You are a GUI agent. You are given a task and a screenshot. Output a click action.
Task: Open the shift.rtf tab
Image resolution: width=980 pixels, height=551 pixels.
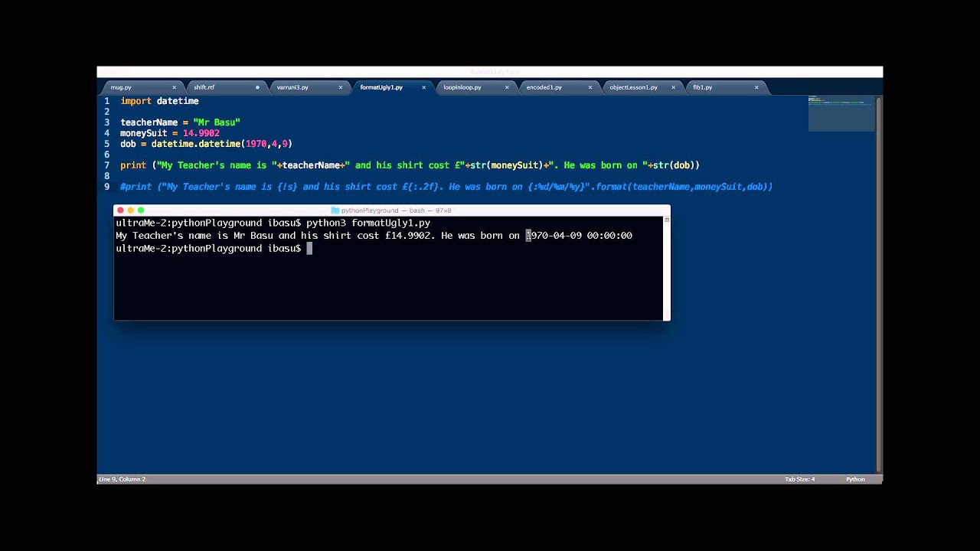tap(204, 87)
